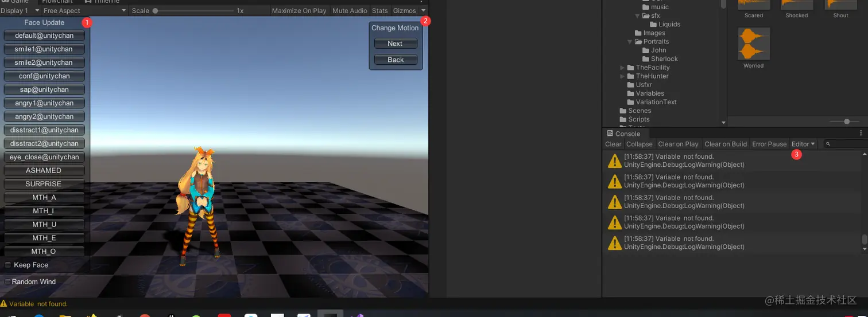Click Next under Change Motion

pyautogui.click(x=395, y=44)
